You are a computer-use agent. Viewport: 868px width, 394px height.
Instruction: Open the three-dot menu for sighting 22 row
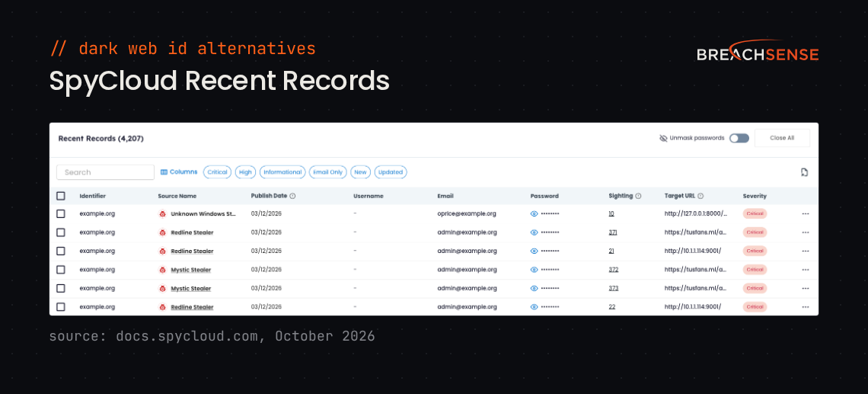[806, 307]
